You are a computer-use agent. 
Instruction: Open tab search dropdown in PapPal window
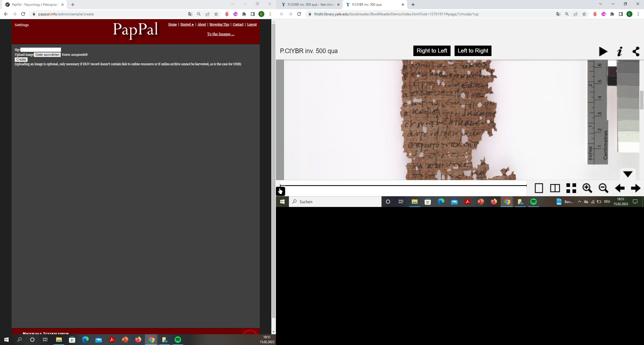point(233,4)
